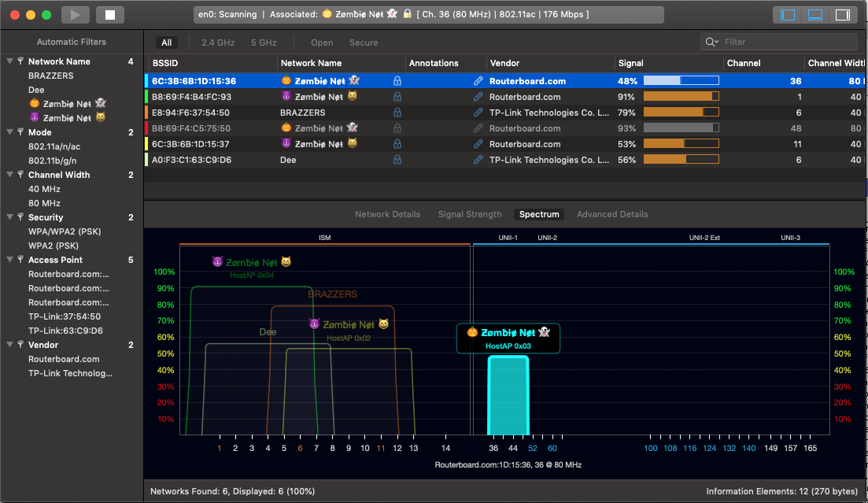Screen dimensions: 868x503
Task: Select row with BSSID E8:94:F6:37:54:50
Action: click(x=506, y=113)
